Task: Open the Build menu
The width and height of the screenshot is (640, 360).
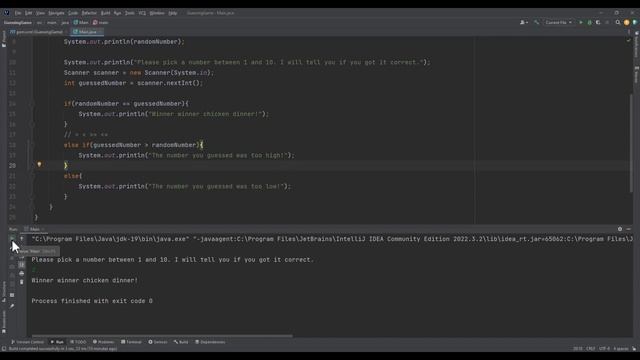Action: 105,13
